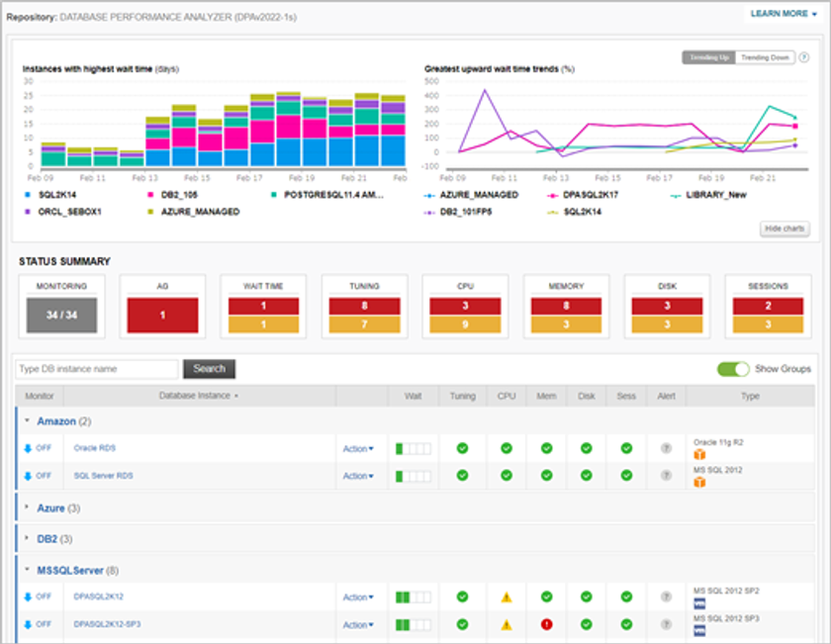The image size is (831, 644).
Task: Click the DB instance name search field
Action: 96,369
